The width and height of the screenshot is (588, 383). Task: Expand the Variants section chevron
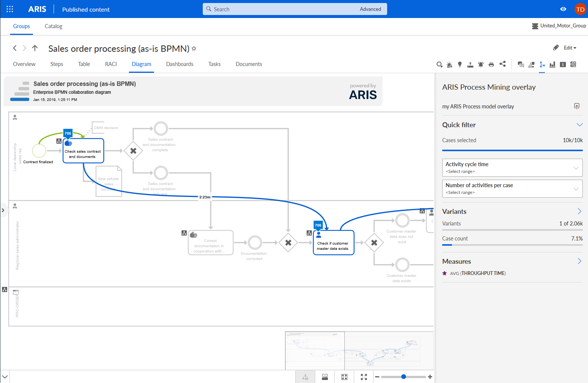click(x=579, y=211)
